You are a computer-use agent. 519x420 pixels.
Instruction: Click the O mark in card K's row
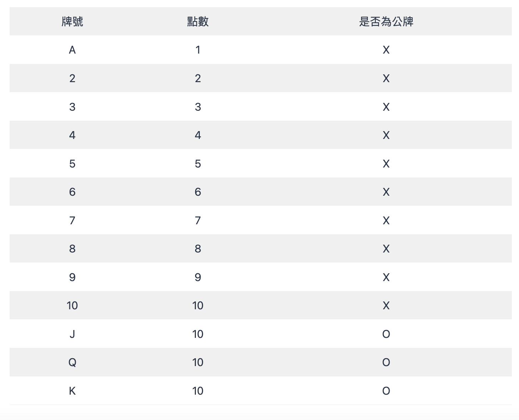386,391
